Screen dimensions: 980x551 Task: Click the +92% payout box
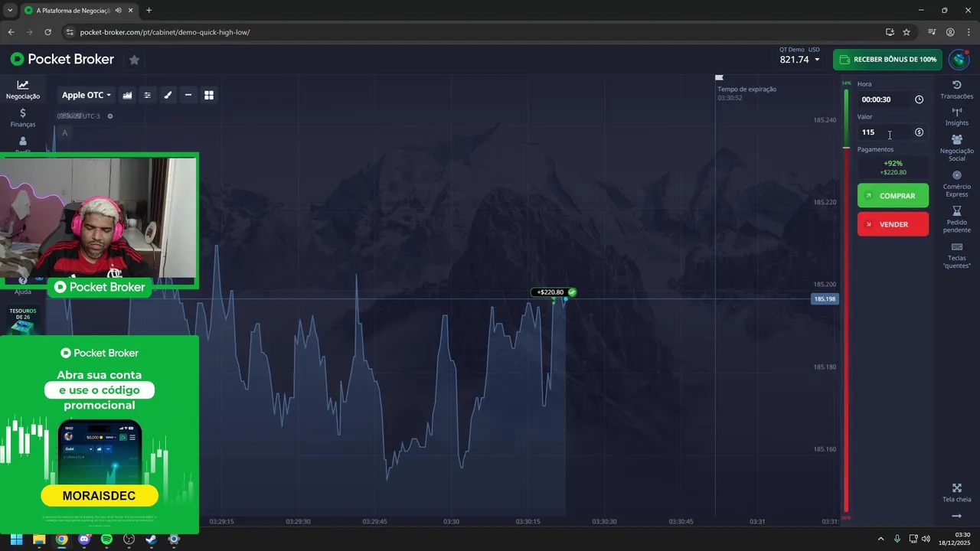pyautogui.click(x=893, y=168)
